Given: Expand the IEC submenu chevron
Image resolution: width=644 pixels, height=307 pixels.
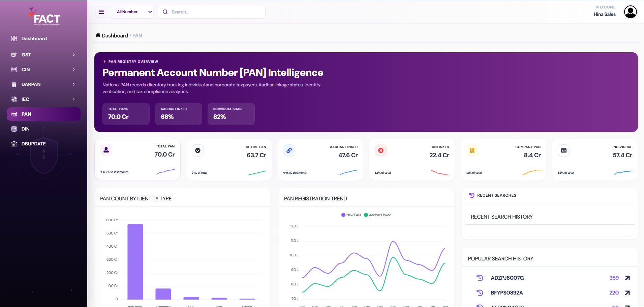Looking at the screenshot, I should click(x=74, y=99).
